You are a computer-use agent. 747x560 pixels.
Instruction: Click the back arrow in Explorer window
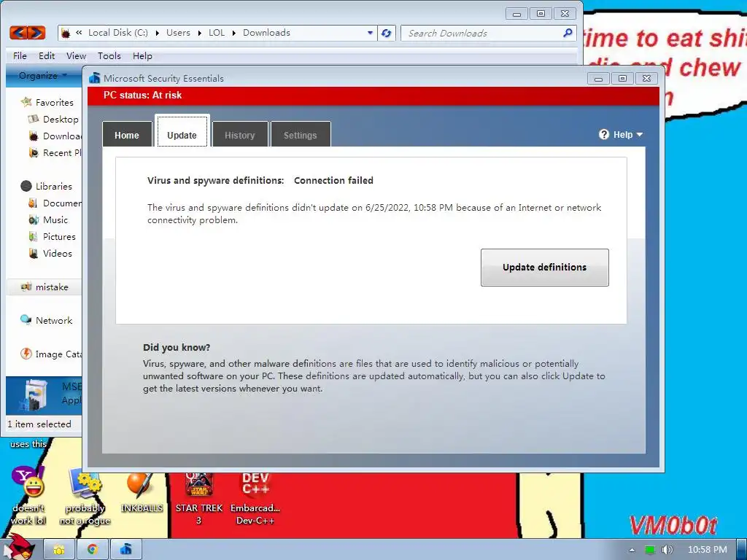(18, 33)
